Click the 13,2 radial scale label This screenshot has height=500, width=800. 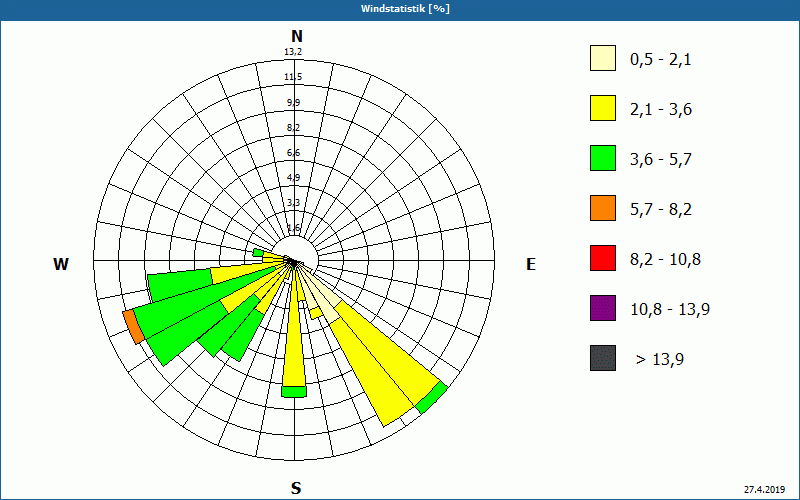(293, 52)
